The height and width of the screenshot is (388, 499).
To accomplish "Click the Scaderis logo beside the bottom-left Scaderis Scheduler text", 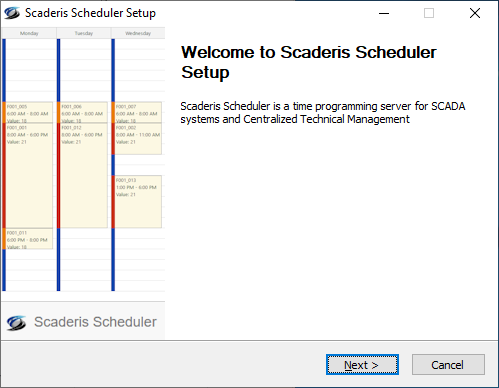I will (x=16, y=322).
